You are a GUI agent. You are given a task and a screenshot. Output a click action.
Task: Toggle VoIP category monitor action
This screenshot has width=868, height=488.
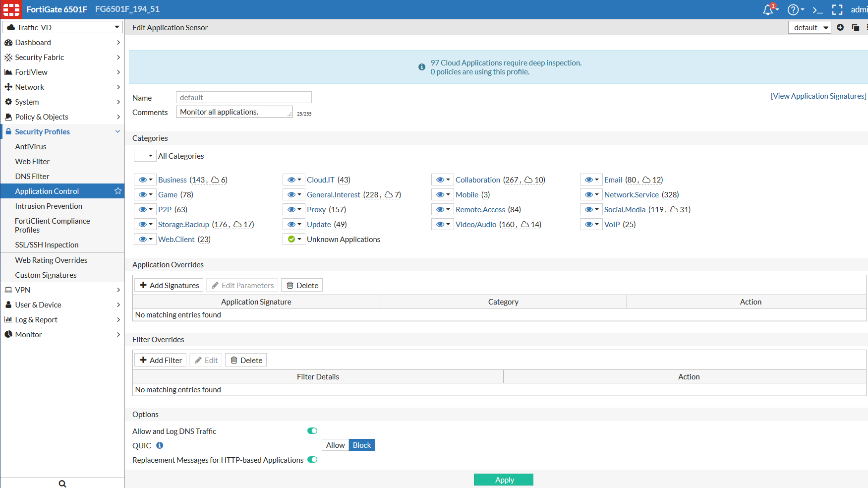(591, 224)
